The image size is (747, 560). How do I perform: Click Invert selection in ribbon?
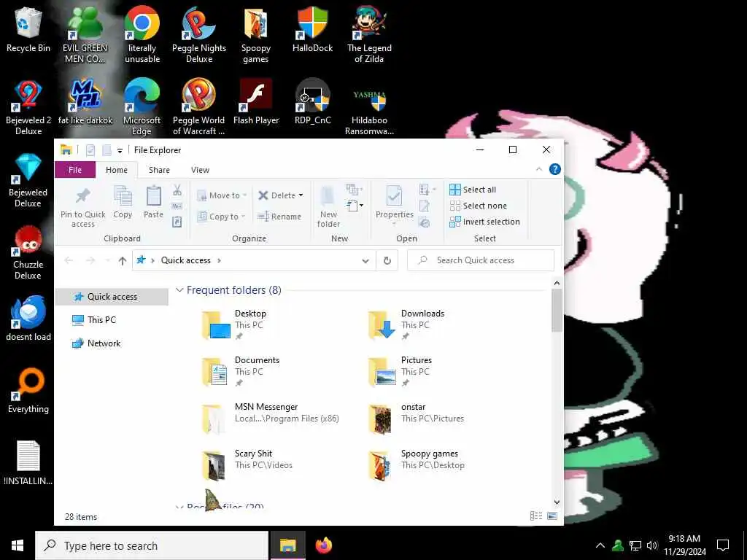[x=484, y=222]
